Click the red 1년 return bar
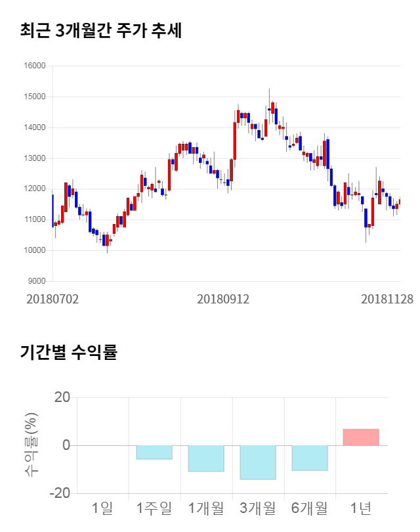The image size is (420, 532). coord(361,437)
